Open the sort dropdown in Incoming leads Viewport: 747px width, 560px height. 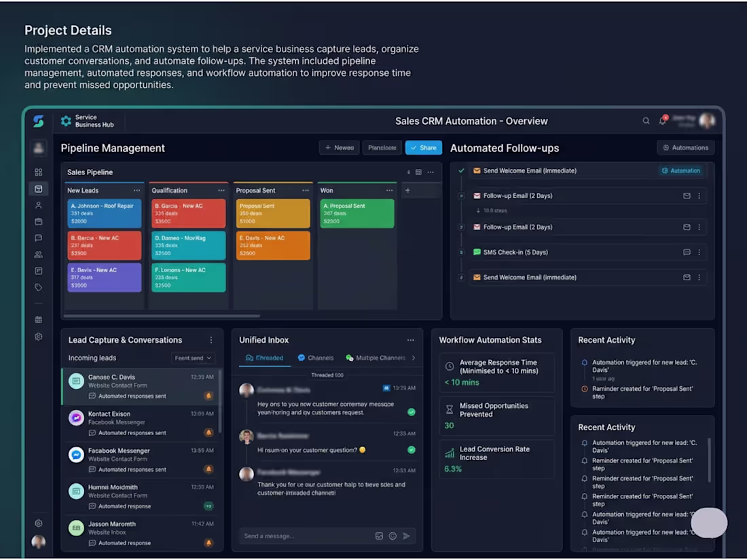point(192,358)
